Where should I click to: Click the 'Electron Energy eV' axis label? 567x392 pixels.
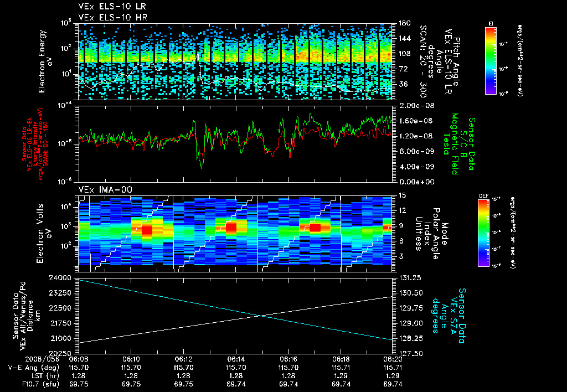[x=45, y=61]
